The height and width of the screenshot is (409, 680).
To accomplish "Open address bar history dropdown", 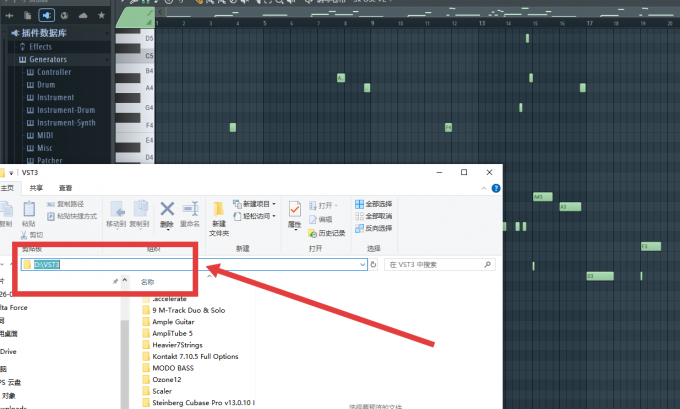I will point(363,265).
